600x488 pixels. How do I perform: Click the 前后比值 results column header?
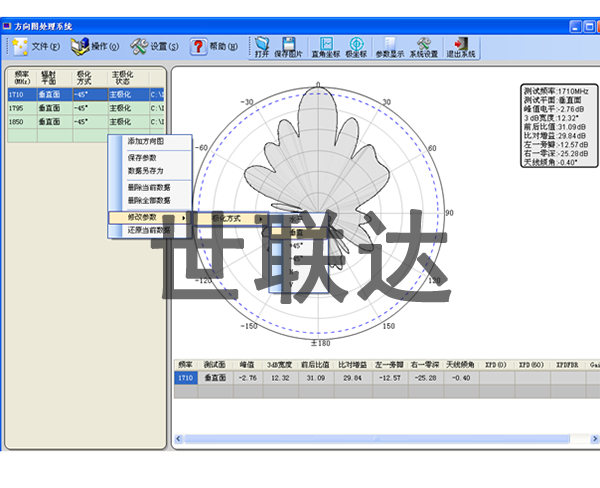(316, 365)
